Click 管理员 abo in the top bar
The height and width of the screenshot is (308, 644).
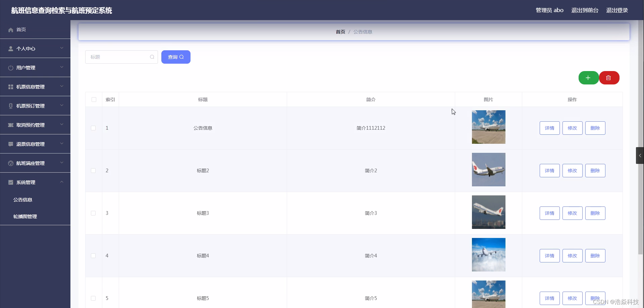[549, 10]
